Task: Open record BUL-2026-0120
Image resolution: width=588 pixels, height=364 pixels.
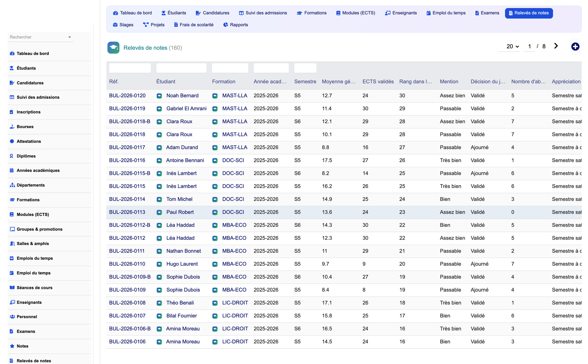Action: click(127, 96)
